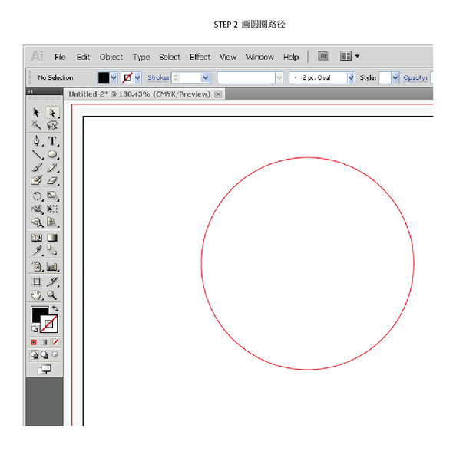Click the stroke weight stepper arrows
This screenshot has width=476, height=461.
click(x=176, y=77)
